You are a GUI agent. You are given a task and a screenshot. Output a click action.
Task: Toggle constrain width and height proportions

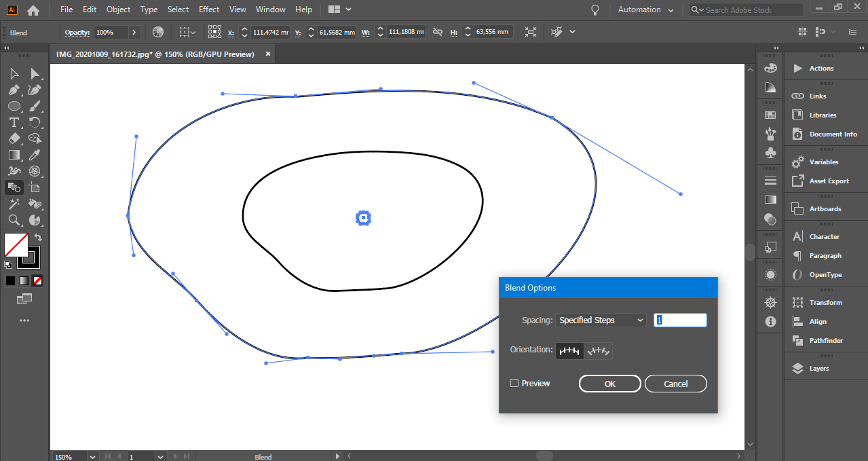[438, 32]
